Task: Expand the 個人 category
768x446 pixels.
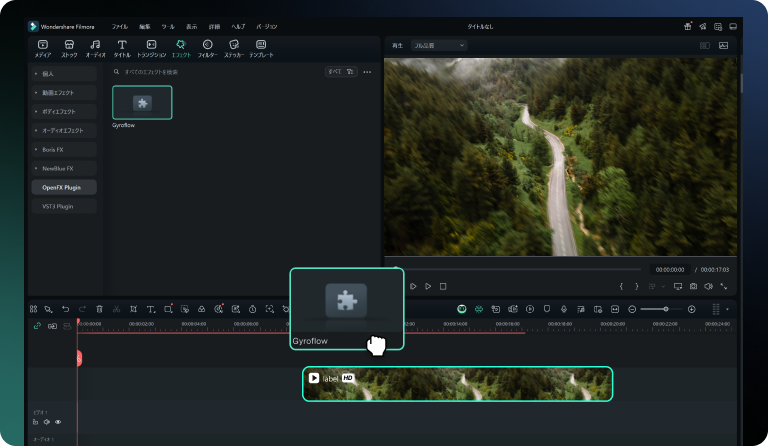Action: (64, 73)
